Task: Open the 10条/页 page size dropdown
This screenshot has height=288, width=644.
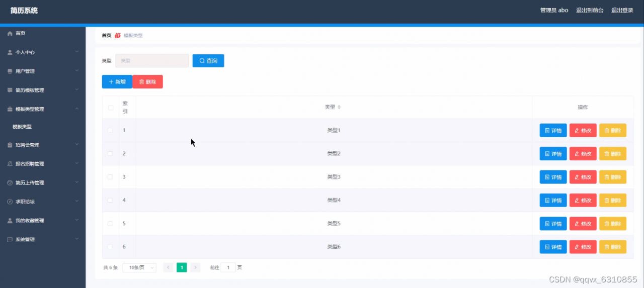Action: [x=139, y=267]
